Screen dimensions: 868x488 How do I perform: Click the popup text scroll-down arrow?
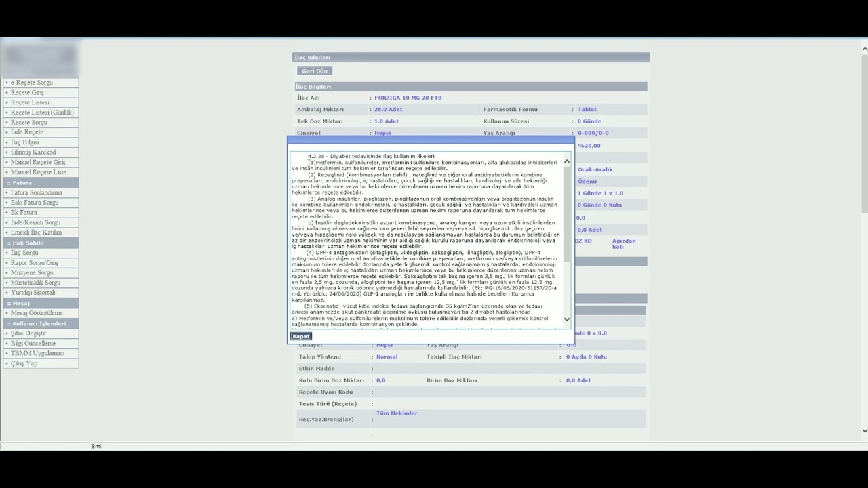[567, 319]
